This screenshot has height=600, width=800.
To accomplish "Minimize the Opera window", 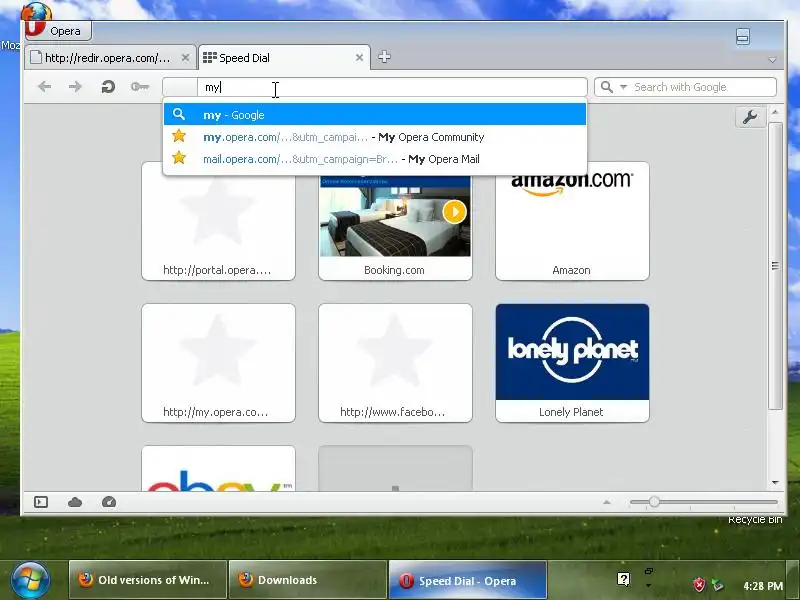I will coord(743,36).
